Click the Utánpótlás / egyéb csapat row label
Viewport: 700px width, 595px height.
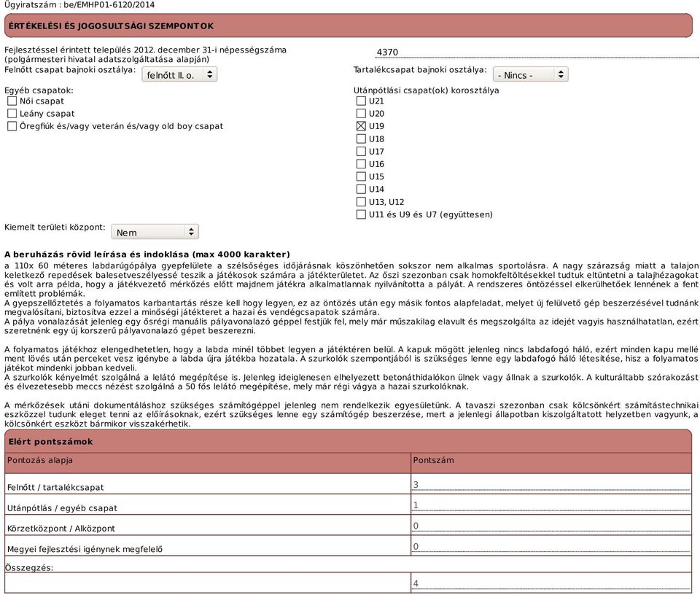click(62, 508)
